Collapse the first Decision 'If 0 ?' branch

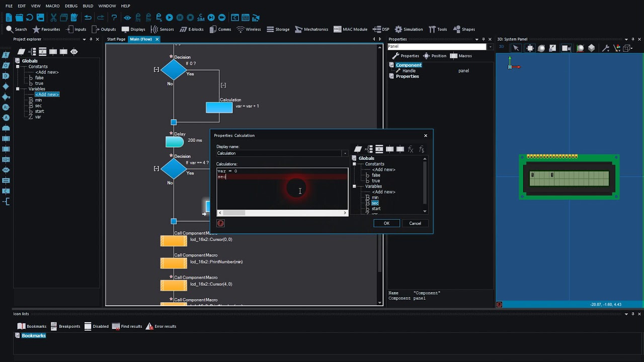click(156, 70)
